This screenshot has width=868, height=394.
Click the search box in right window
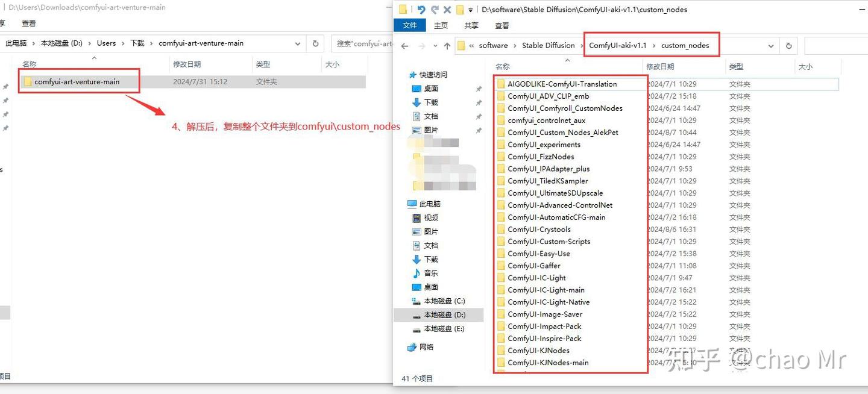coord(835,46)
